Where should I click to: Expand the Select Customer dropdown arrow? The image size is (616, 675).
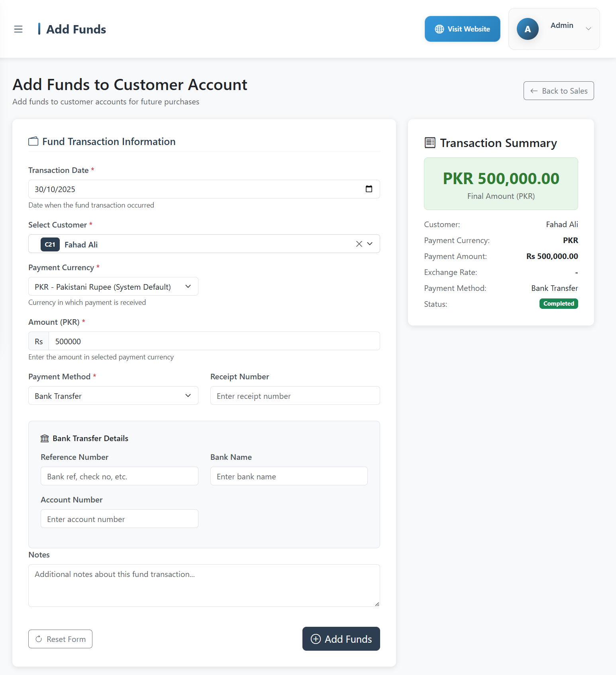[x=370, y=244]
